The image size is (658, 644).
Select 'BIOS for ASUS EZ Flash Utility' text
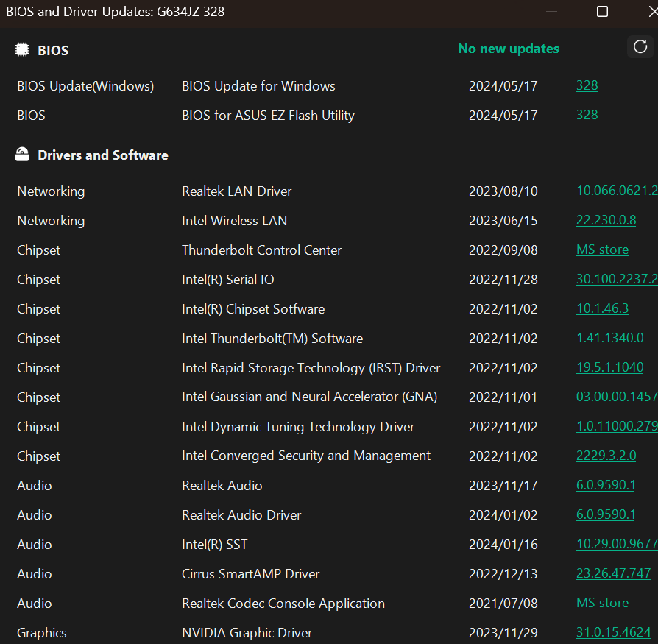[268, 116]
